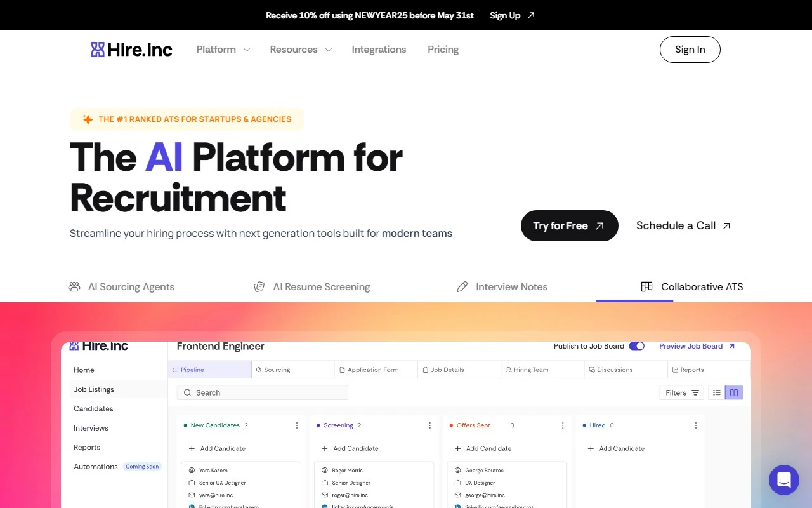This screenshot has height=508, width=812.
Task: Click the Offers Sent column title
Action: (x=473, y=425)
